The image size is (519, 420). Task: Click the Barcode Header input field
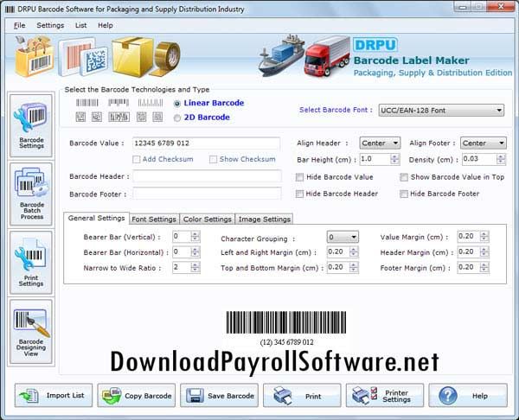click(x=207, y=176)
